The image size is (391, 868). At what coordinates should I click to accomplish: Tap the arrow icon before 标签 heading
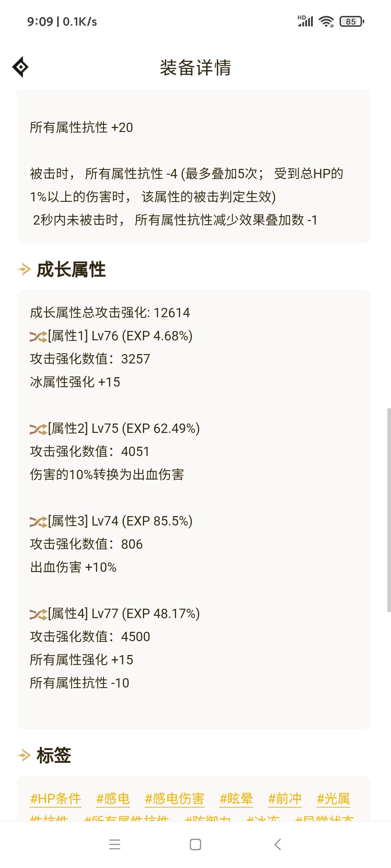[24, 756]
